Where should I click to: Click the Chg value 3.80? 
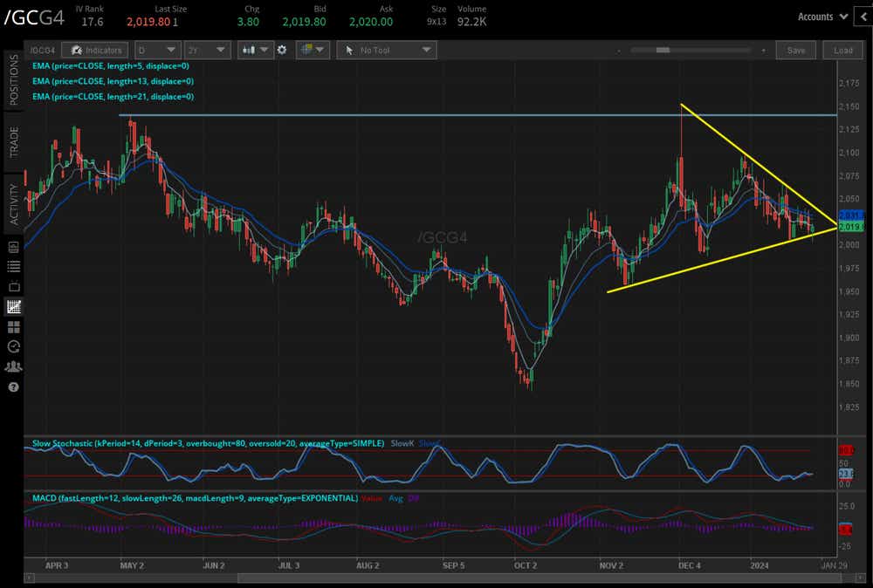tap(248, 22)
